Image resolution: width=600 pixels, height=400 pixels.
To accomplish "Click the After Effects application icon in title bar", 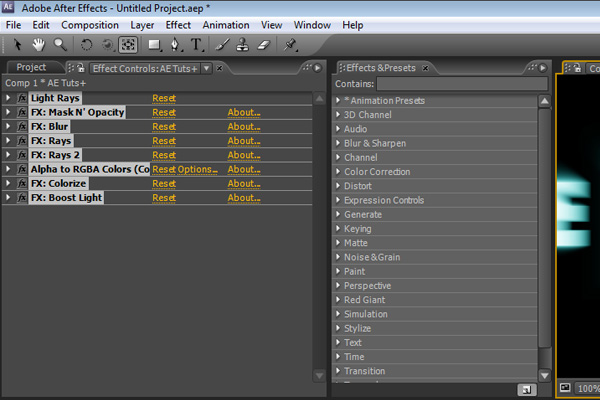I will pyautogui.click(x=8, y=7).
